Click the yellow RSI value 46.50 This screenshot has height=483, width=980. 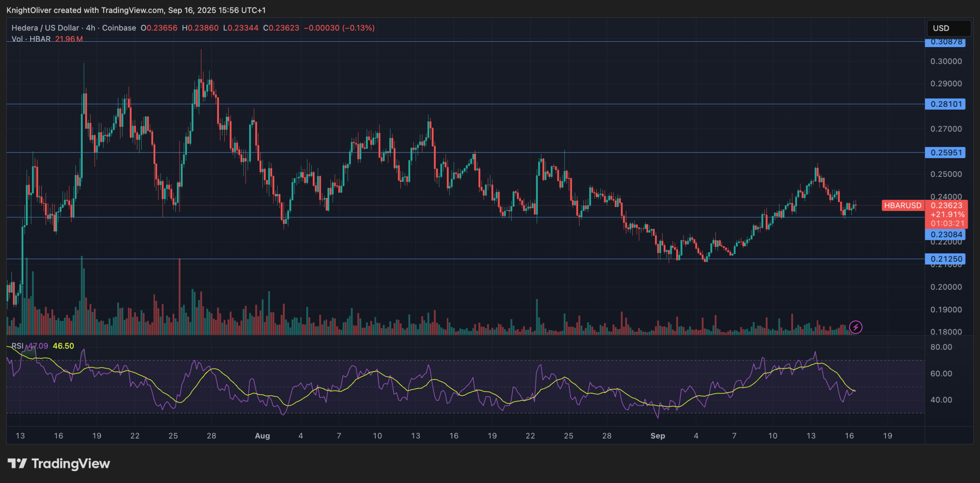click(x=63, y=346)
